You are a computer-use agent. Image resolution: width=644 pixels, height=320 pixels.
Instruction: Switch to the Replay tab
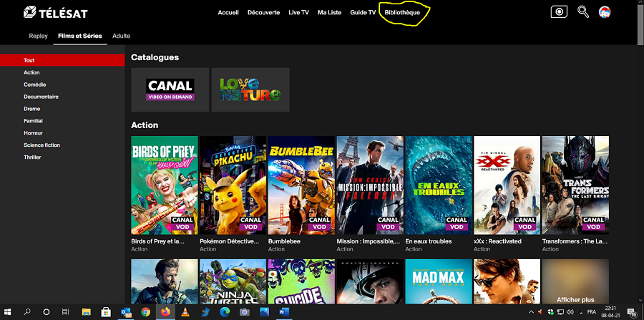[38, 36]
